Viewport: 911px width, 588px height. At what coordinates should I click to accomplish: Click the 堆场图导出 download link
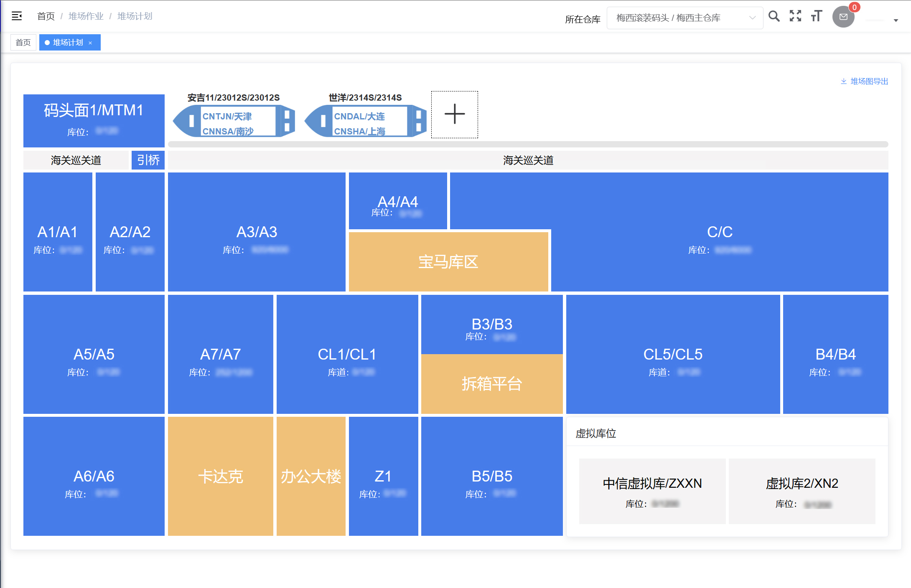point(864,81)
